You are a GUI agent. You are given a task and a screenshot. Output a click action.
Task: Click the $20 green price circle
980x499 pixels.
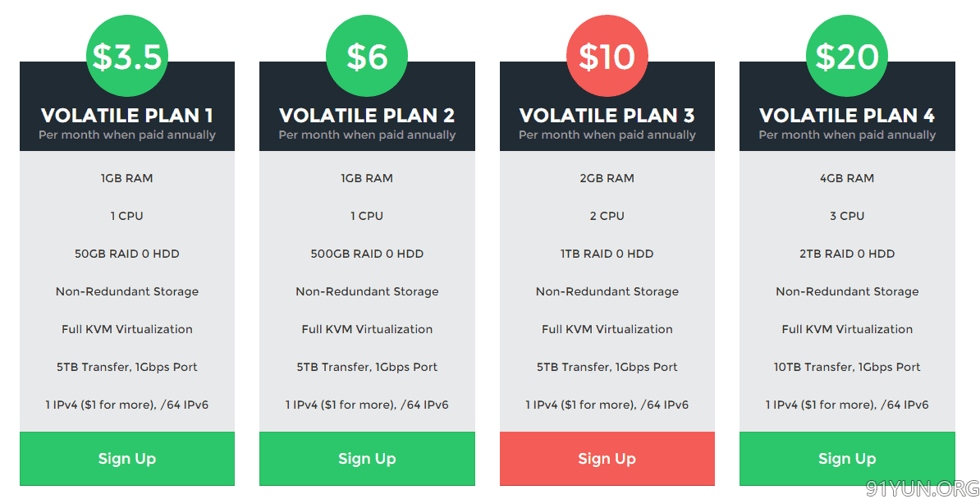[847, 56]
